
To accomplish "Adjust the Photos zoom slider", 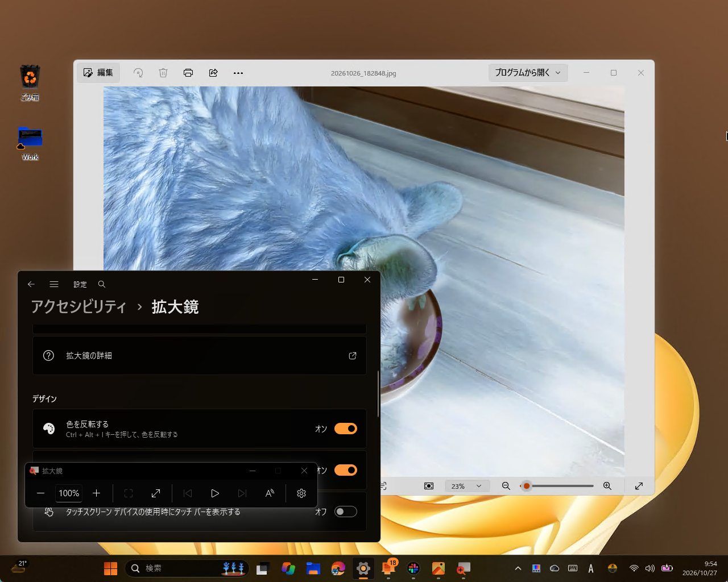I will [x=557, y=486].
